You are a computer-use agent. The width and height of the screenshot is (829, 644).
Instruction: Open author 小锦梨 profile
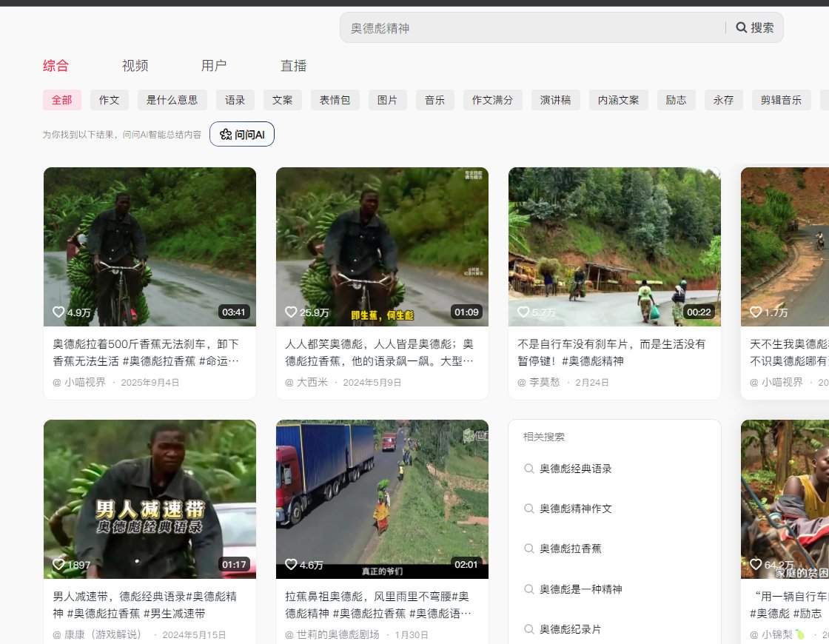pos(777,634)
